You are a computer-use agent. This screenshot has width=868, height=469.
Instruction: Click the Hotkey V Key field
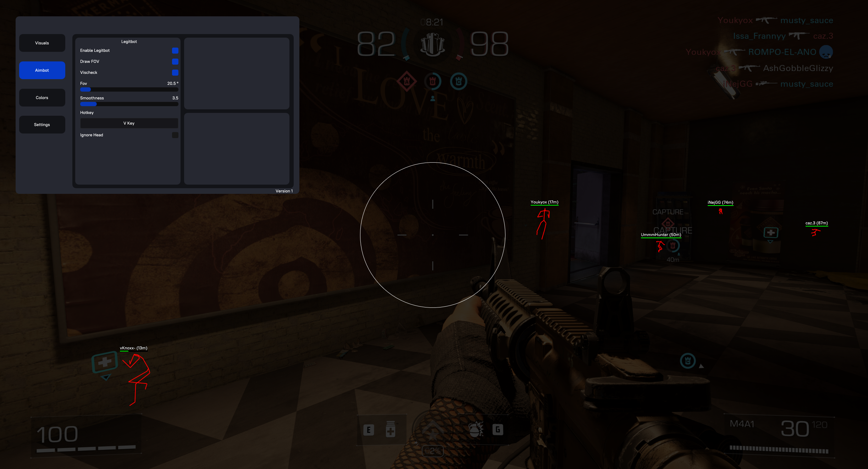coord(129,123)
